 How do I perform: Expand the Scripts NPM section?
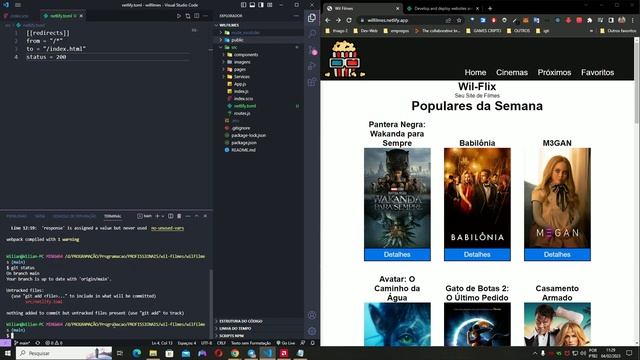point(260,336)
